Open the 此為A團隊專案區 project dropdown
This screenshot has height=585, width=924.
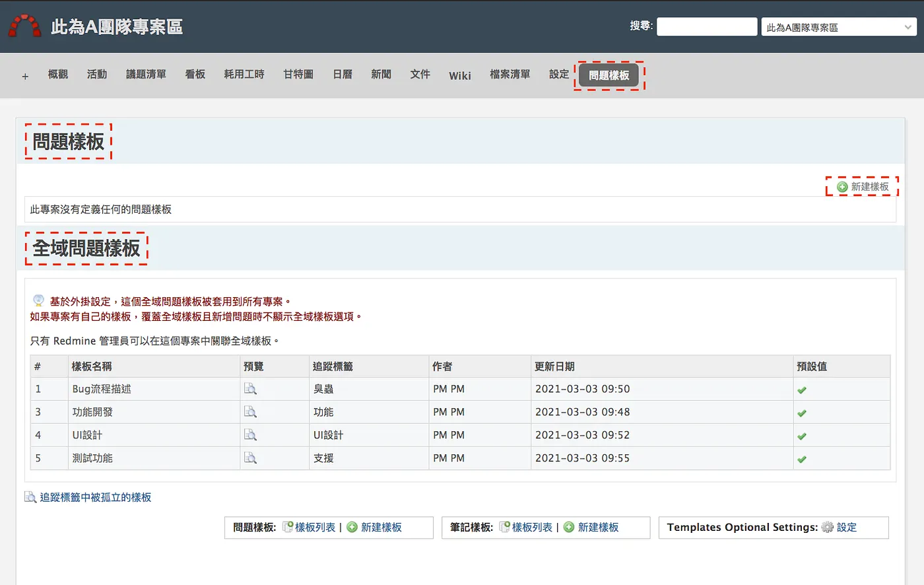tap(838, 27)
